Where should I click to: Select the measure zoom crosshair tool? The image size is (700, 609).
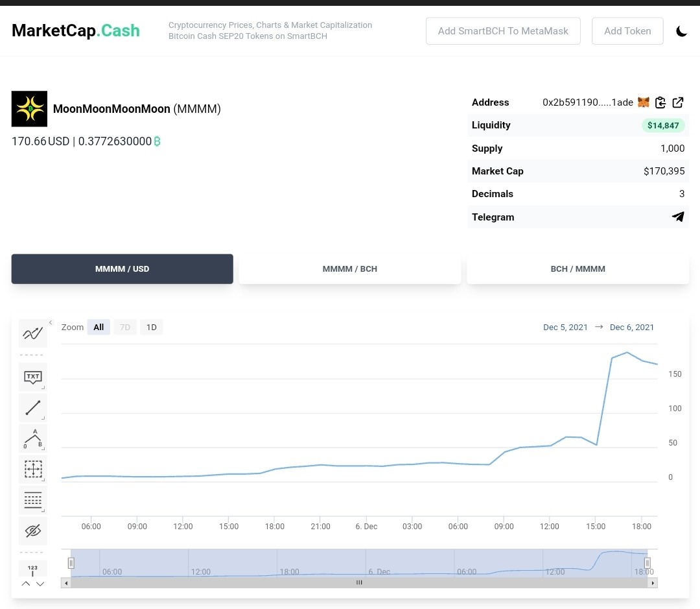pyautogui.click(x=33, y=469)
